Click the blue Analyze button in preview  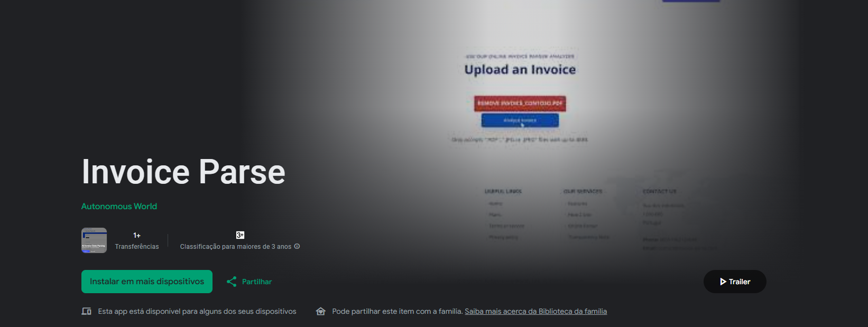click(x=520, y=120)
